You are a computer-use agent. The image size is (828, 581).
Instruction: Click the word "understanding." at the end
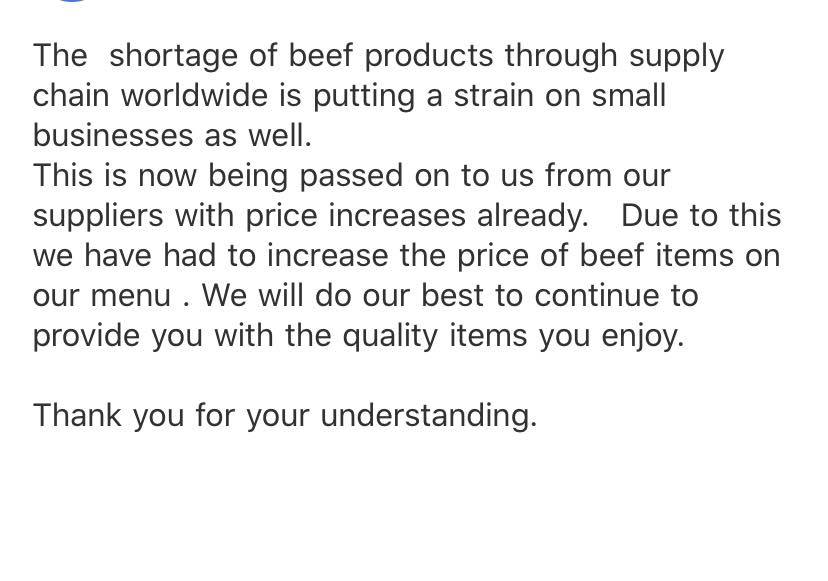coord(429,416)
